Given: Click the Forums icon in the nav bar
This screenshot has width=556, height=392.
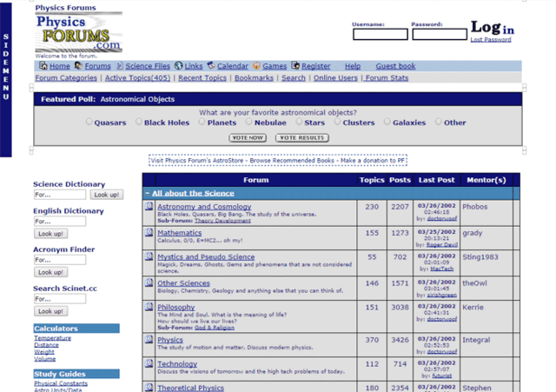Looking at the screenshot, I should (x=78, y=66).
